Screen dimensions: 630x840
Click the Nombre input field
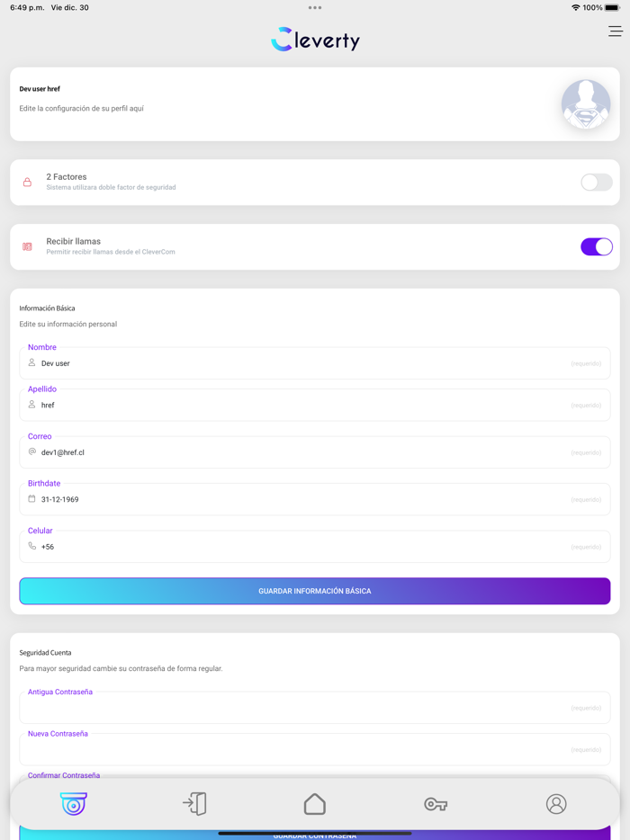306,363
